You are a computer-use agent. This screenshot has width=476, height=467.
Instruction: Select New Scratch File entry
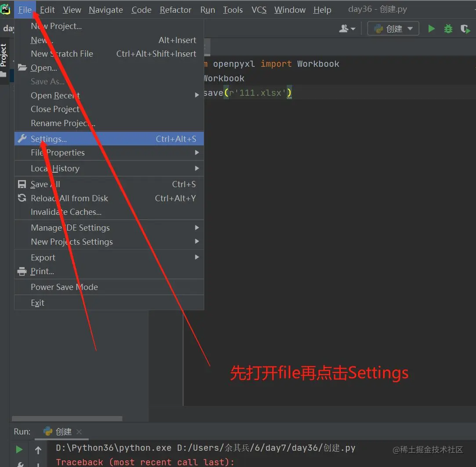109,54
